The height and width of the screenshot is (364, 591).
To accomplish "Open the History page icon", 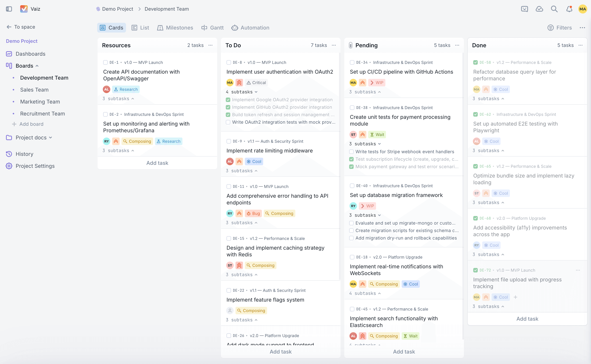I will (9, 154).
